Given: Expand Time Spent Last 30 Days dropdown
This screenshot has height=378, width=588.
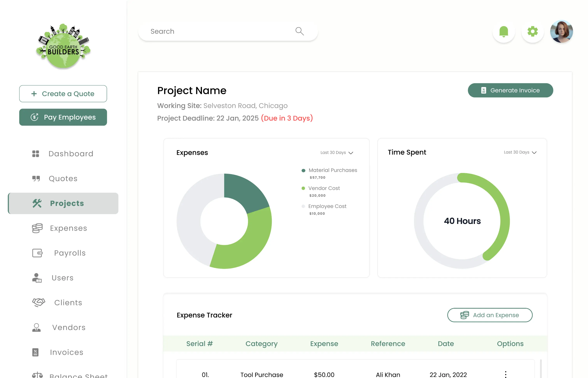Looking at the screenshot, I should tap(520, 153).
